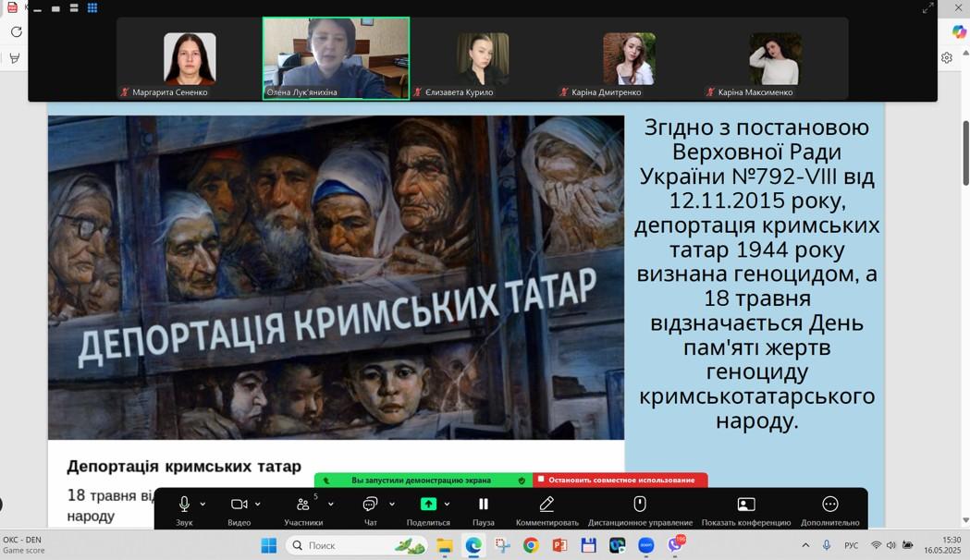Mute microphone with the Звук button
Image resolution: width=970 pixels, height=560 pixels.
point(184,510)
